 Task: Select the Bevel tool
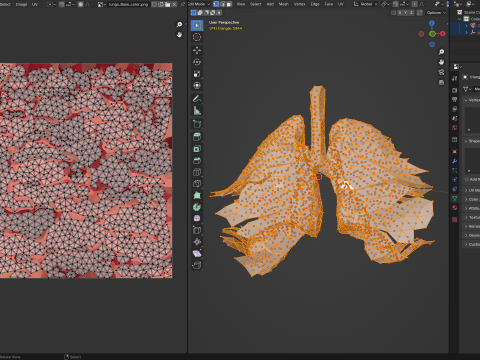click(x=197, y=160)
